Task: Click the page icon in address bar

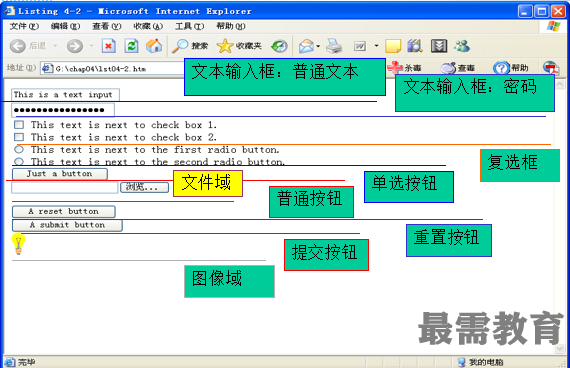Action: point(47,68)
